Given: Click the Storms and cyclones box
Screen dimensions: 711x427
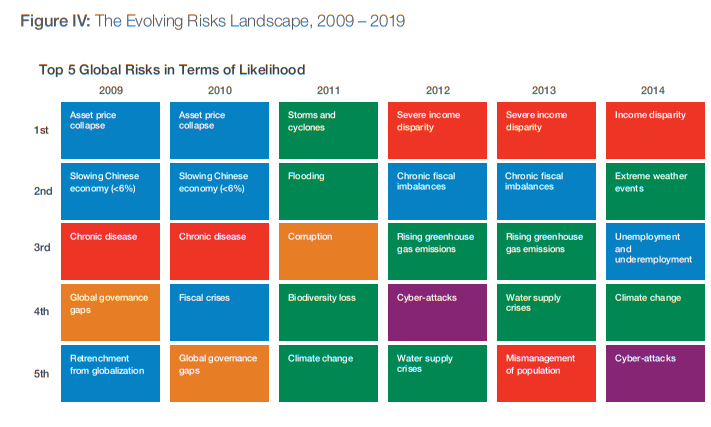Looking at the screenshot, I should pyautogui.click(x=328, y=129).
